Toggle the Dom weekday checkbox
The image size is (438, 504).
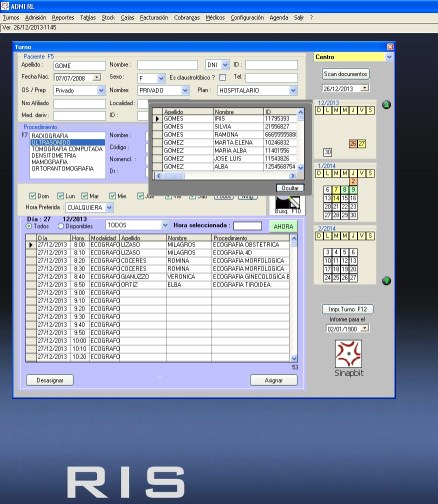32,196
